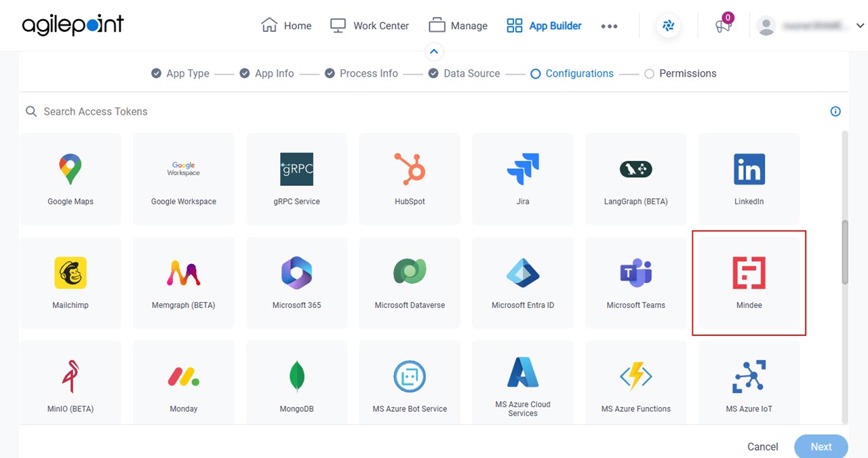Click the AgilePoint pinwheel icon in header
The image size is (868, 458).
pos(668,26)
